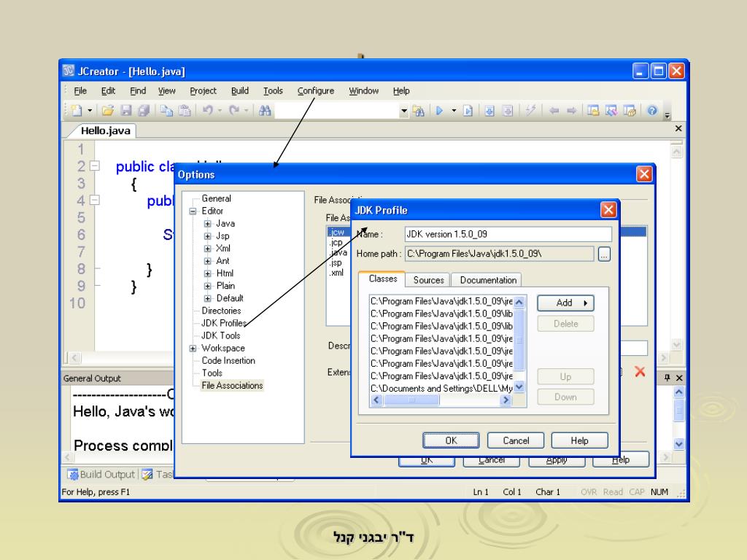Click the Home path text field

(499, 254)
